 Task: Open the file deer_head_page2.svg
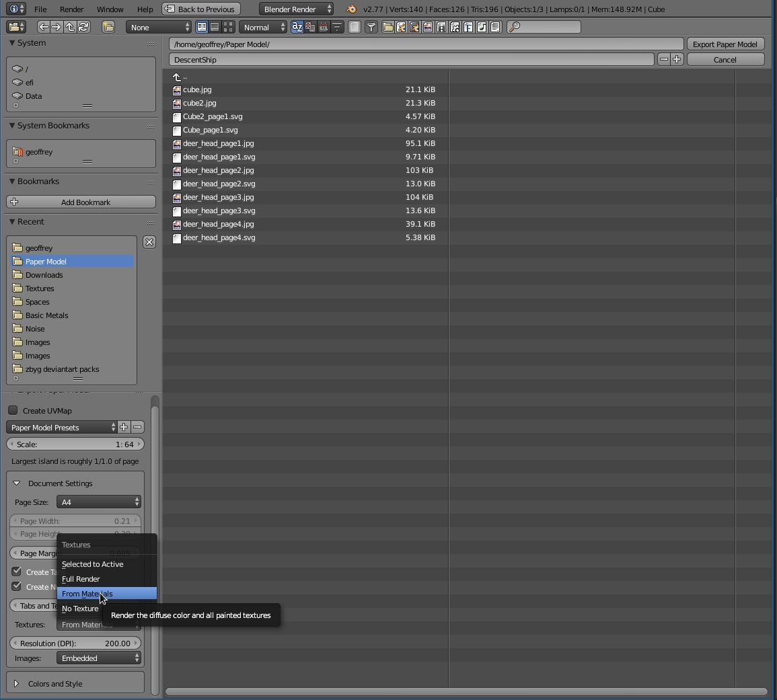click(x=219, y=184)
